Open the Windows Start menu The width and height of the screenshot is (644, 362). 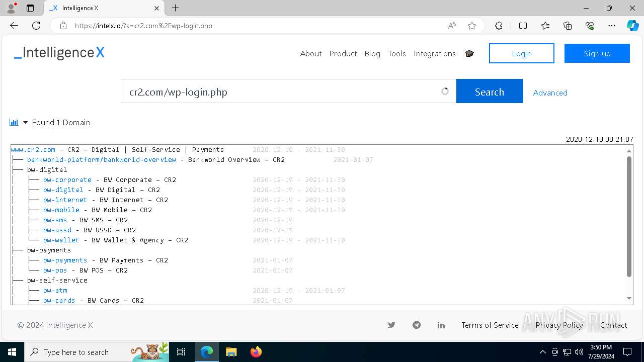[12, 352]
